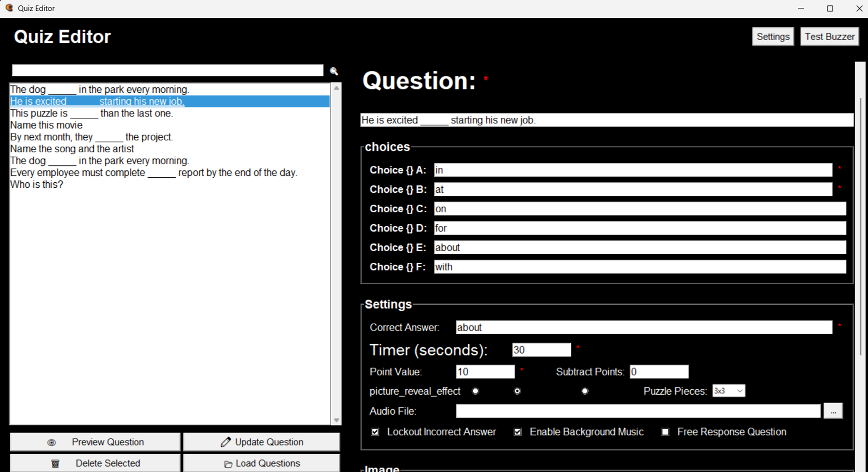Screen dimensions: 868x472
Task: Click the trash icon on Delete Selected
Action: [x=55, y=464]
